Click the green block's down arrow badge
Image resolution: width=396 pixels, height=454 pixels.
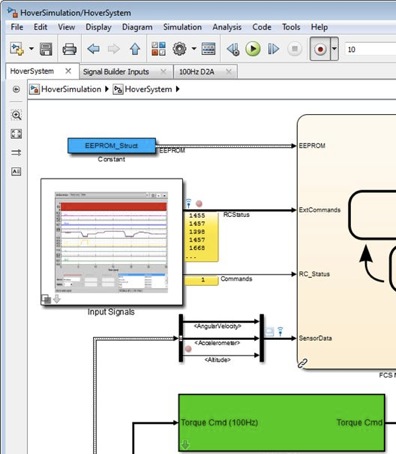(185, 444)
